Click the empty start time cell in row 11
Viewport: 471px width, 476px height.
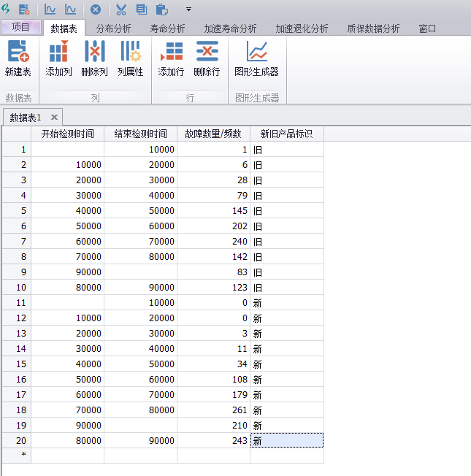point(68,303)
